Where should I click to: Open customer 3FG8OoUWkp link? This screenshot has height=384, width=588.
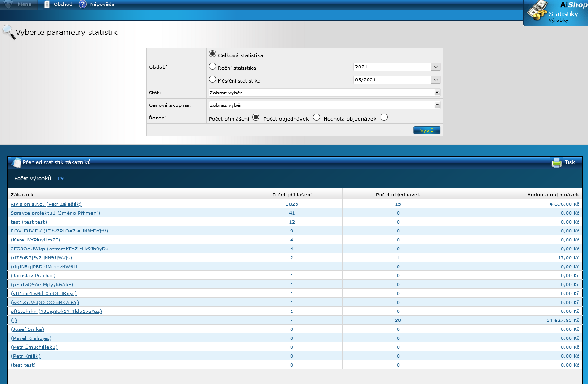click(x=61, y=249)
